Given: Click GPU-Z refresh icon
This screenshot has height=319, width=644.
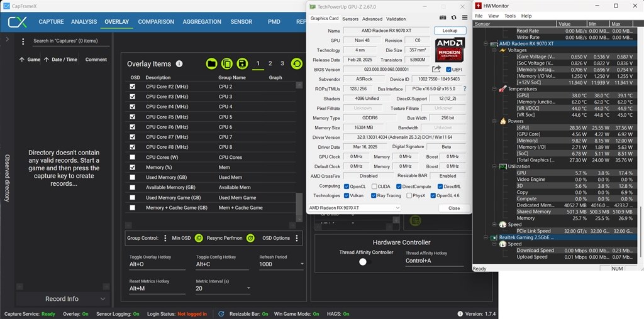Looking at the screenshot, I should coord(454,18).
